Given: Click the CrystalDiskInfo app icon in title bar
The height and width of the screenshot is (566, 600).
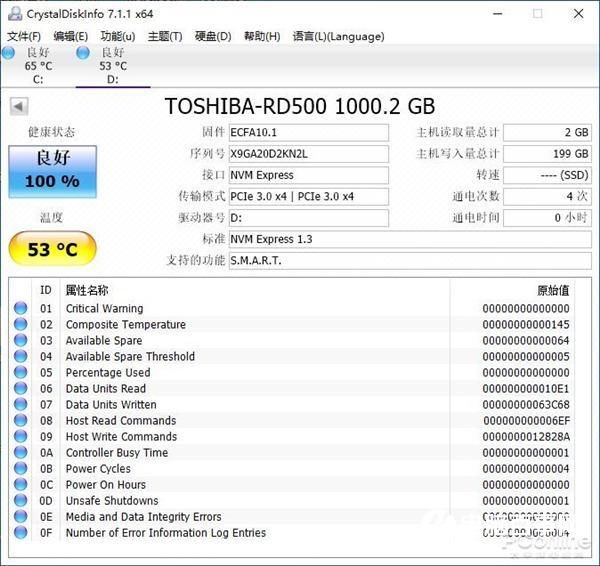Looking at the screenshot, I should pos(15,14).
